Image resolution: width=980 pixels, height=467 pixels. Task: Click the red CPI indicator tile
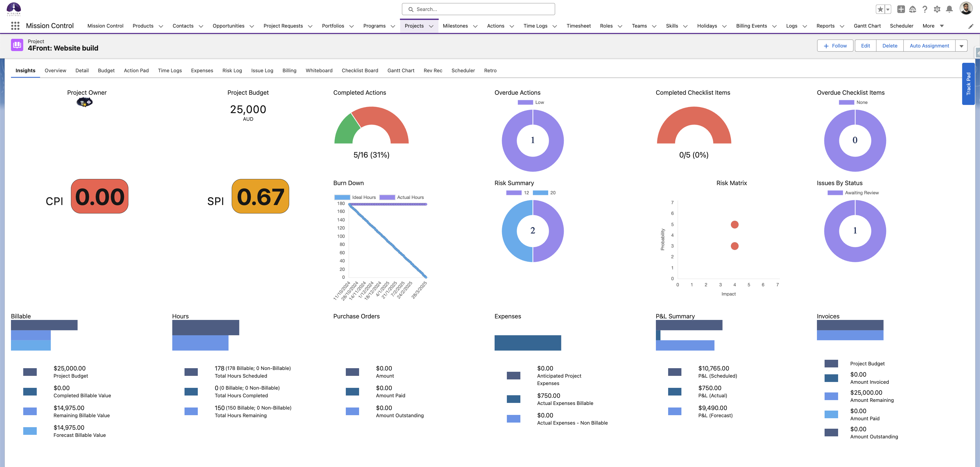pos(99,196)
